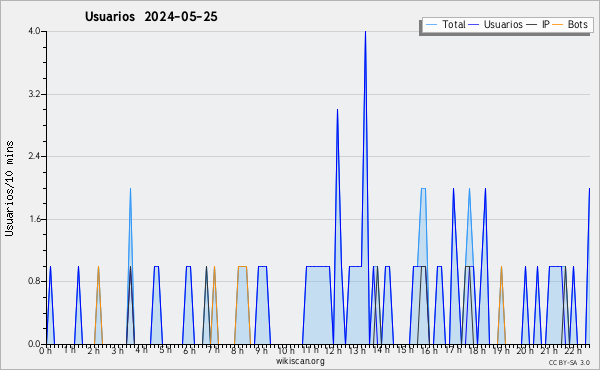Viewport: 600px width, 370px height.
Task: Click the 12 h x-axis label
Action: point(333,351)
